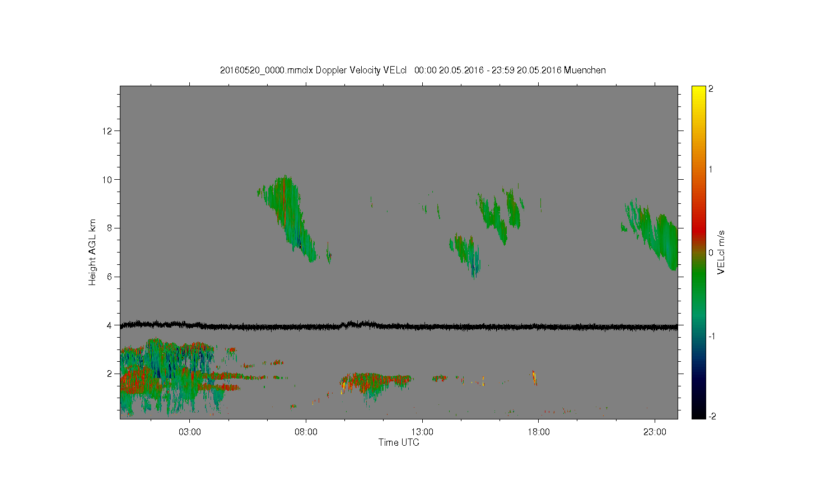Click the 13:00 time tick label

[x=422, y=432]
